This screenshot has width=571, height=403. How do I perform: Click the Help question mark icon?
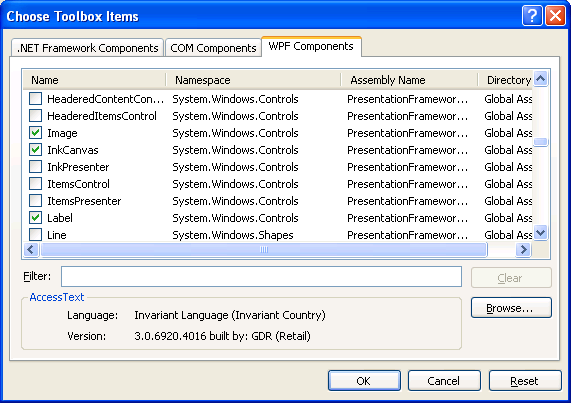pyautogui.click(x=532, y=16)
